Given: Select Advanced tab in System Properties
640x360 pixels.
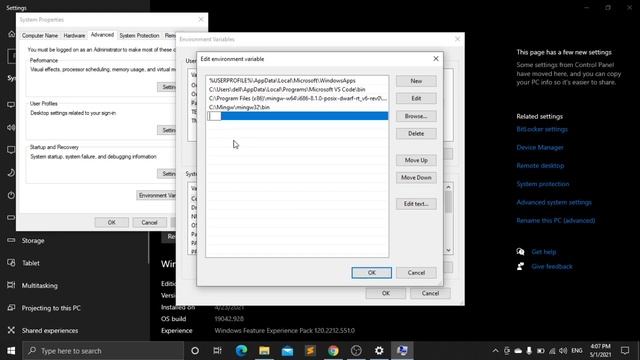Looking at the screenshot, I should pos(102,35).
